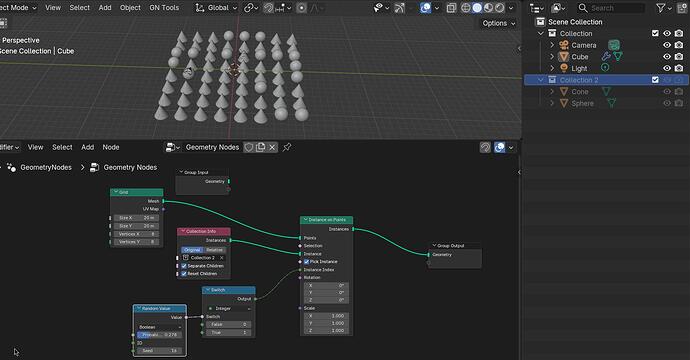
Task: Open the View menu in 3D viewport
Action: coord(53,8)
